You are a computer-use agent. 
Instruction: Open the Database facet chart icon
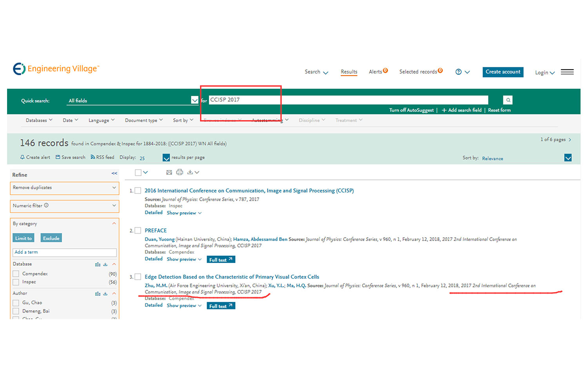tap(98, 264)
